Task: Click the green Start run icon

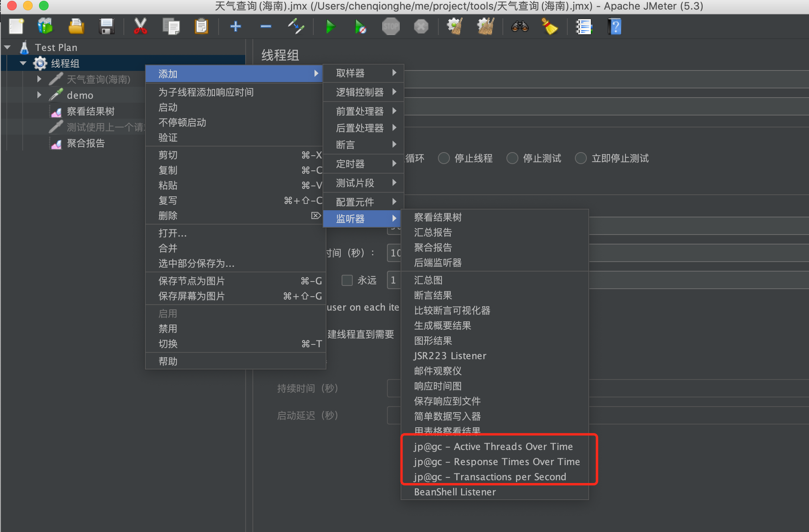Action: [330, 27]
